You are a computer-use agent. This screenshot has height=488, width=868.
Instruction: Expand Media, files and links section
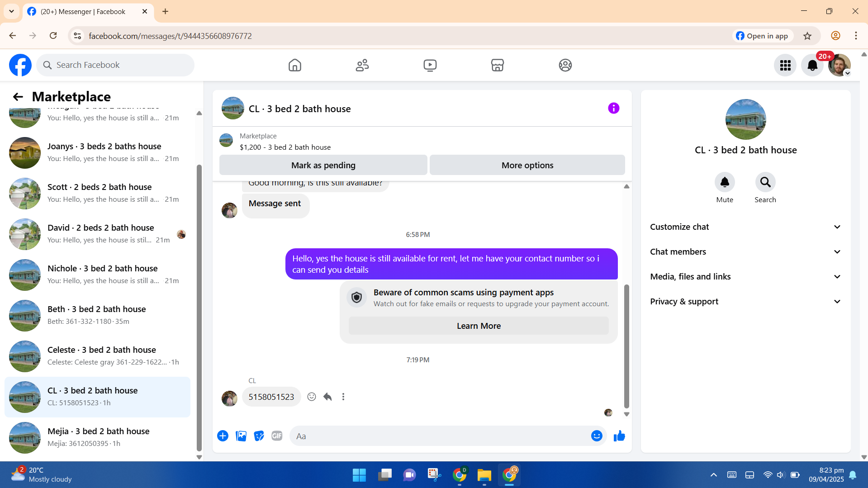pyautogui.click(x=745, y=277)
